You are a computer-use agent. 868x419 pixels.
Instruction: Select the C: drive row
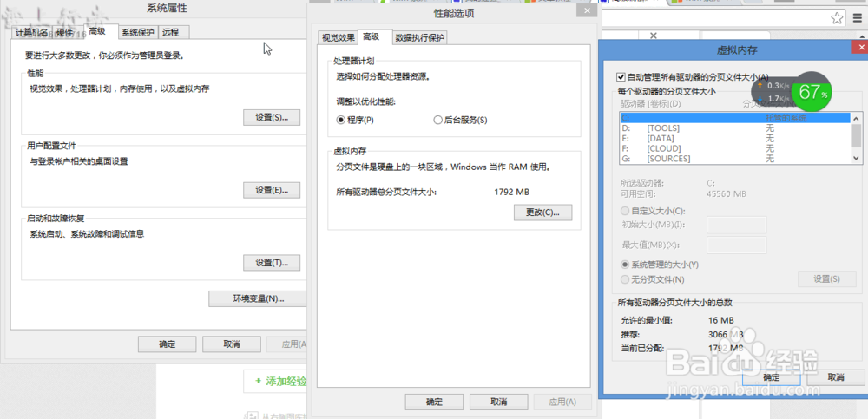tap(735, 118)
